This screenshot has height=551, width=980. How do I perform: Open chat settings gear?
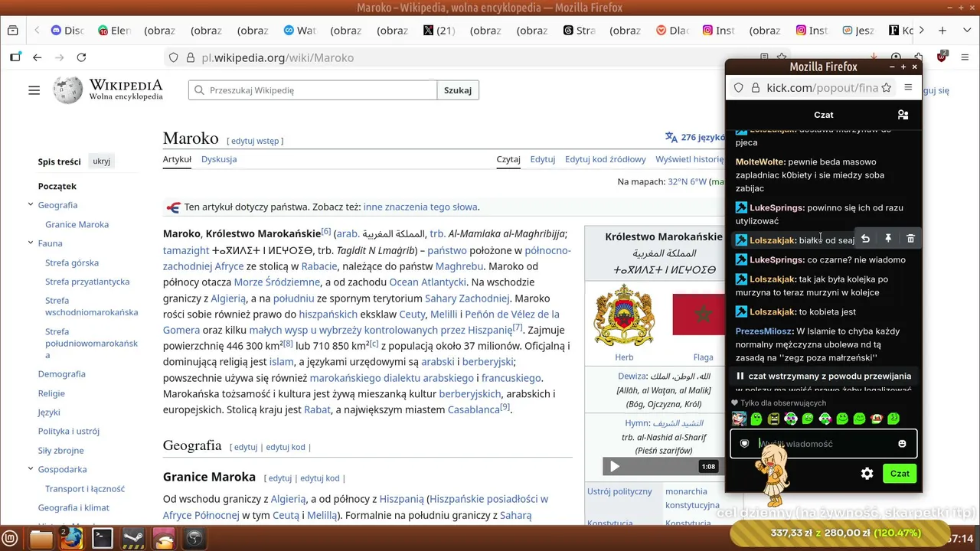867,474
